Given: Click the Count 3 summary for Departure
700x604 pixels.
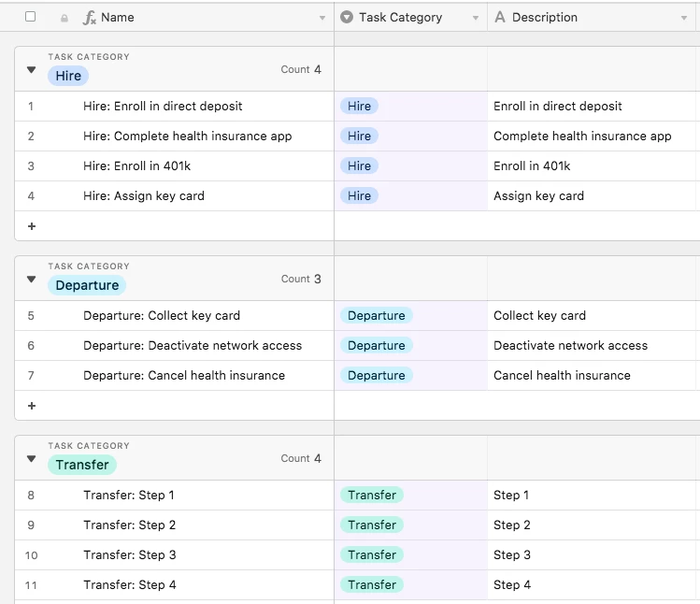Looking at the screenshot, I should coord(301,280).
